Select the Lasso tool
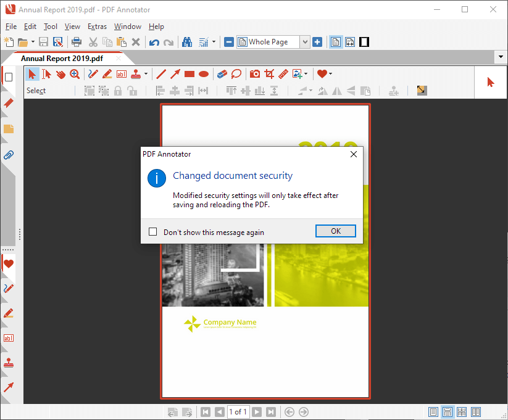This screenshot has height=420, width=508. tap(236, 74)
